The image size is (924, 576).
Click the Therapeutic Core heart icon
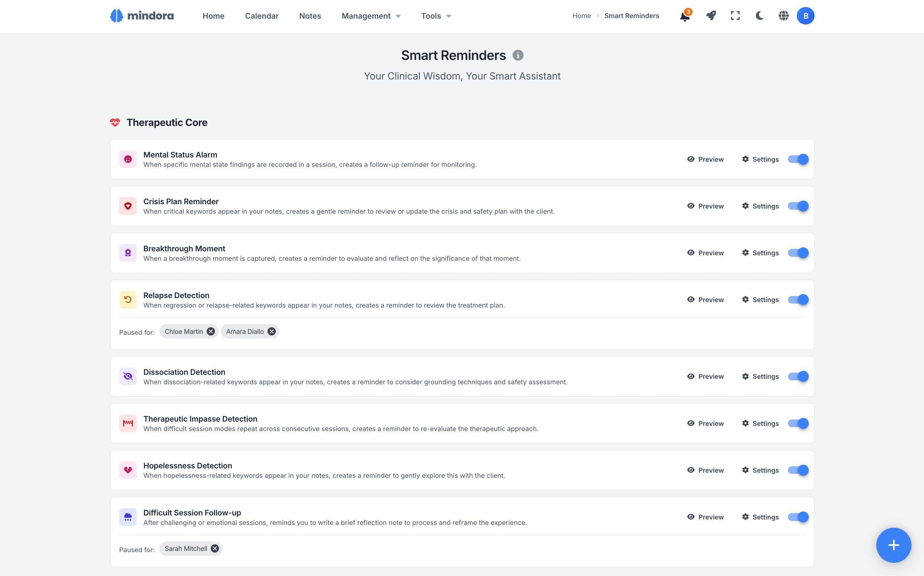click(x=115, y=122)
